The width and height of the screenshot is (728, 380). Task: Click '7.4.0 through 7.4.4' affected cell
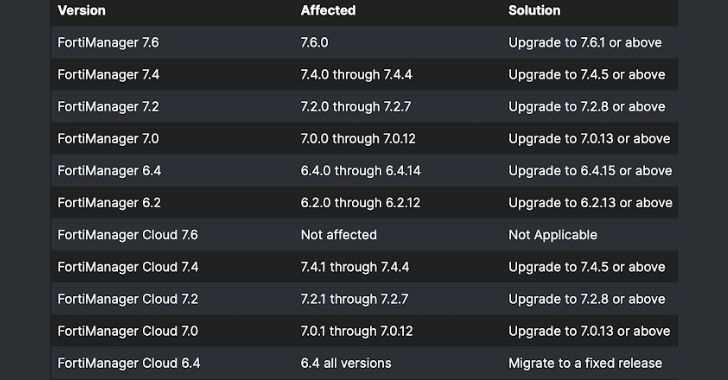point(357,74)
